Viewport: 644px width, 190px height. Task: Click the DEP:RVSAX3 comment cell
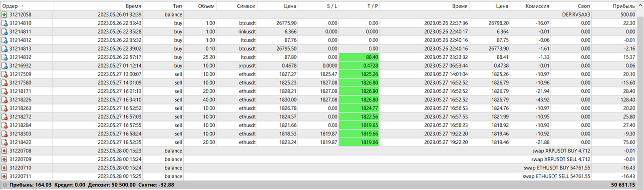point(576,15)
